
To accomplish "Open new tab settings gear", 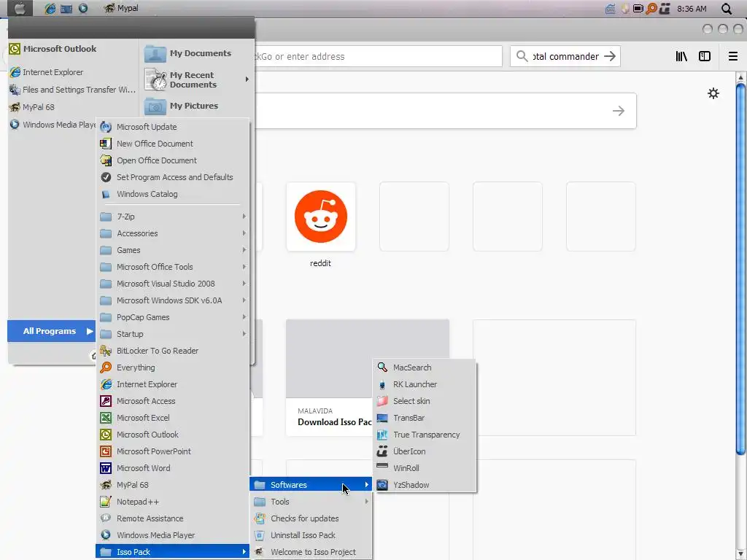I will (713, 93).
